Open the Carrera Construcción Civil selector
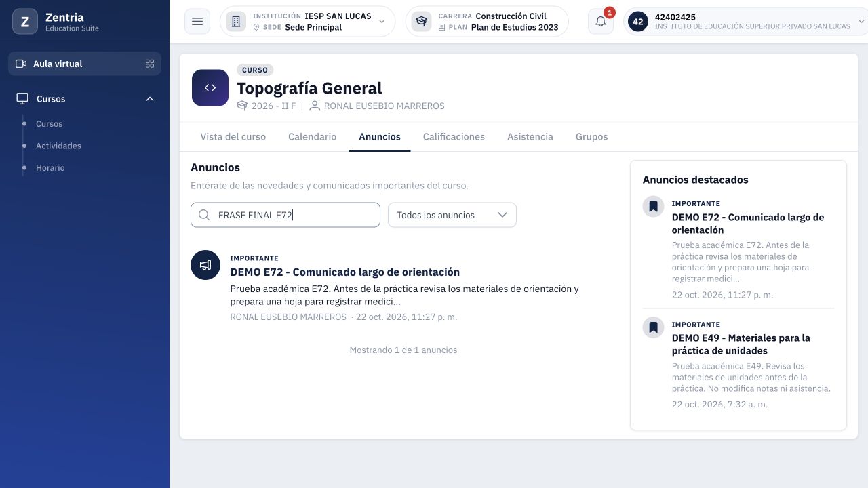This screenshot has height=488, width=868. pos(487,22)
